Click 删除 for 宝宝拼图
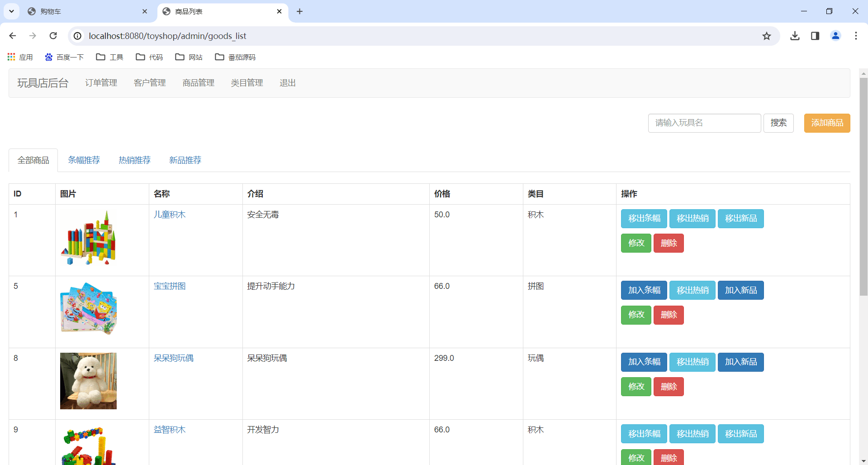868x465 pixels. tap(669, 315)
